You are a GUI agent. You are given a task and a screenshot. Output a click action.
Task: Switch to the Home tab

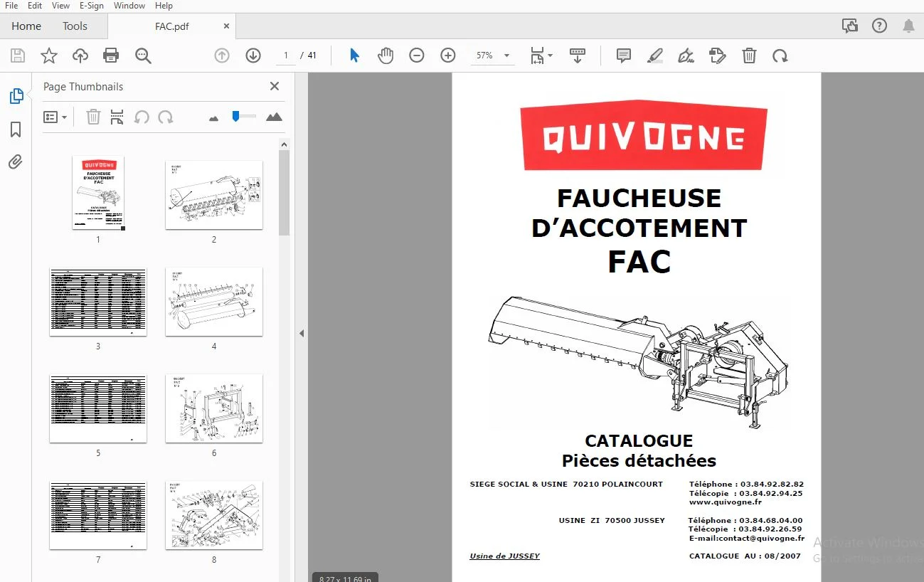pos(26,26)
